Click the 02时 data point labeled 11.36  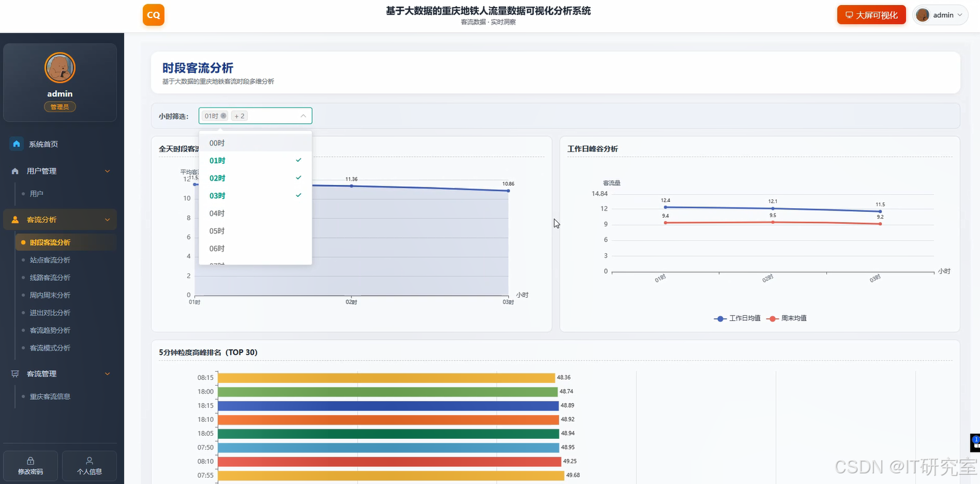tap(351, 186)
